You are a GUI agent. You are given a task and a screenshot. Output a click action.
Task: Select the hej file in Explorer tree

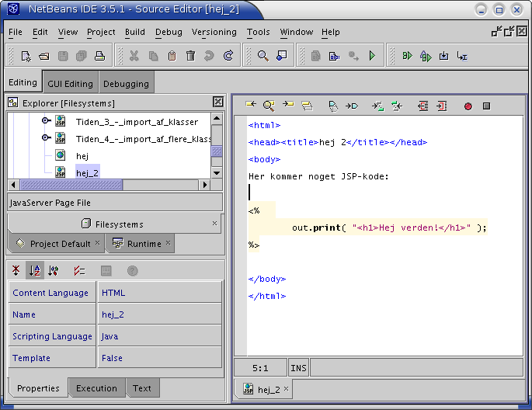pos(82,156)
